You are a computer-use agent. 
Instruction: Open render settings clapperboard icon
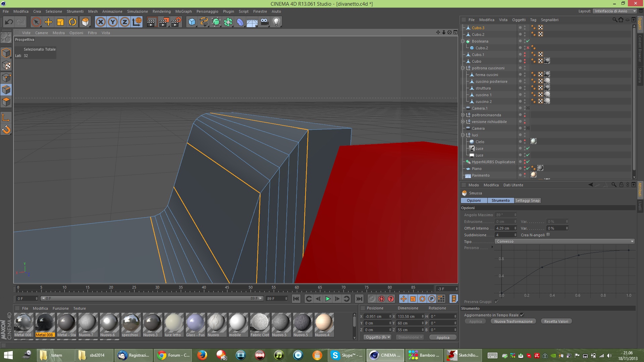(x=176, y=22)
